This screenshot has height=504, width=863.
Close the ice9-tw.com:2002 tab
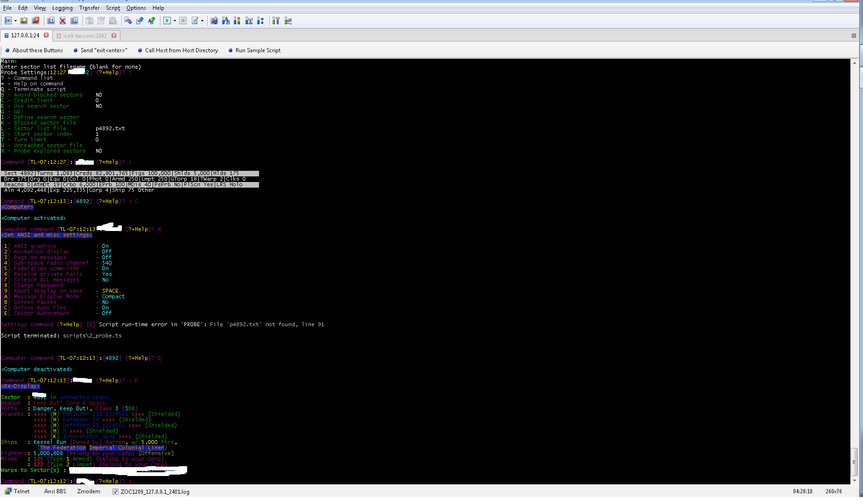(x=114, y=35)
